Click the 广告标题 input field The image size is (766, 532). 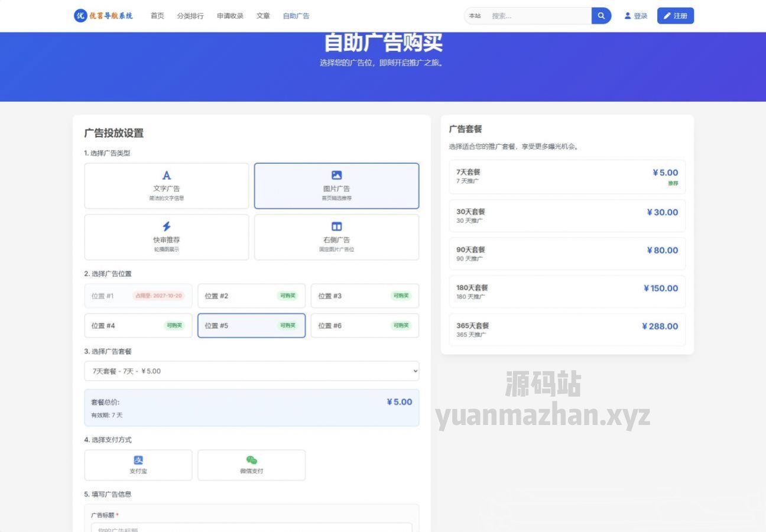click(x=251, y=528)
